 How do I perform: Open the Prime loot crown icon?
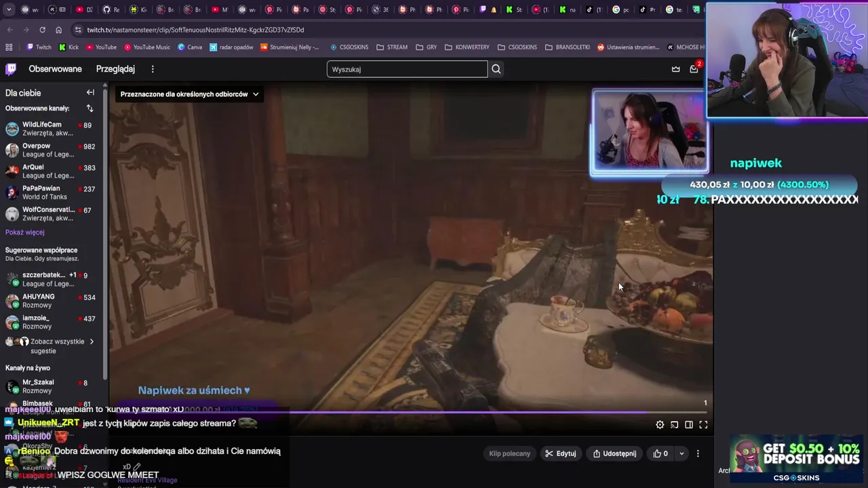coord(675,69)
